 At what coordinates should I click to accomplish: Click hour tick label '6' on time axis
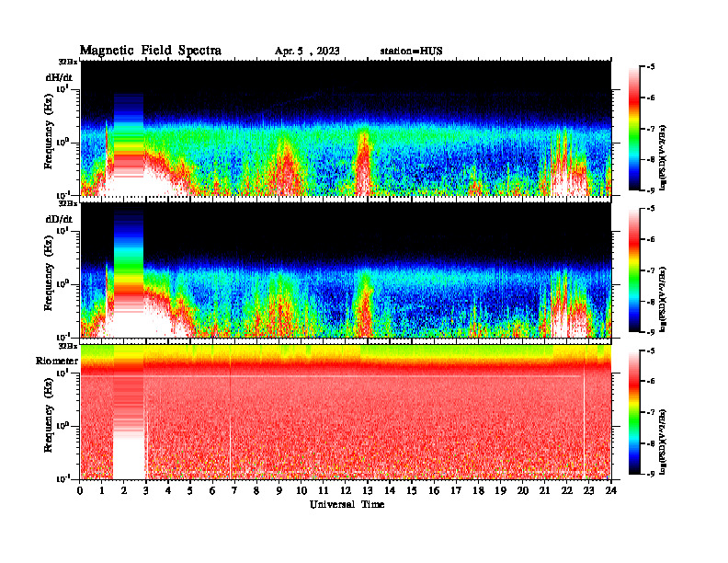click(212, 491)
